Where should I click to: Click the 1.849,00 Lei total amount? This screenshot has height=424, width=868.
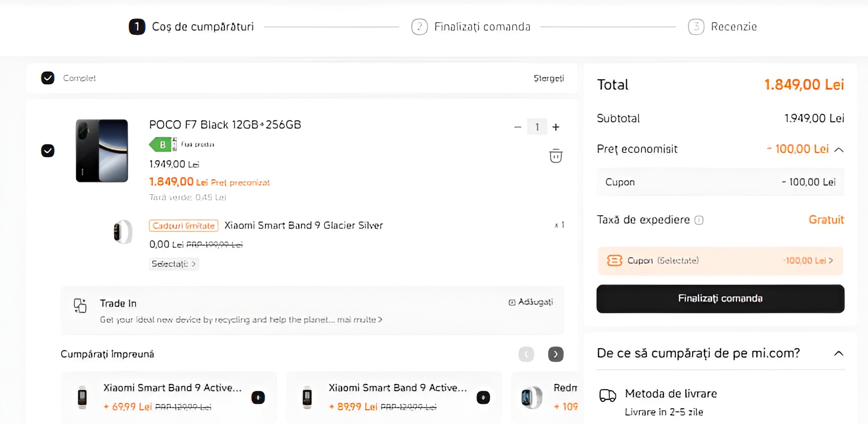(x=804, y=85)
